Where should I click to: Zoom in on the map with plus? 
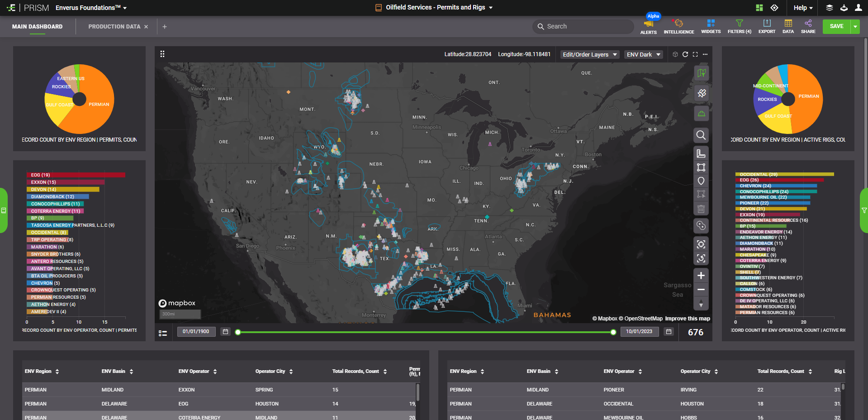point(701,276)
